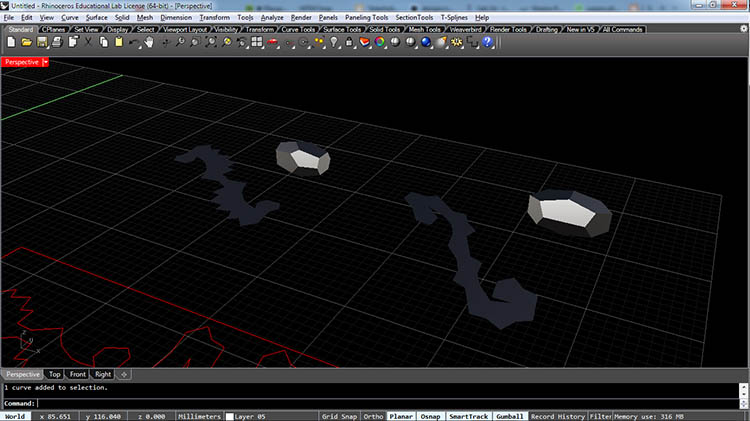Open a file with the folder icon
Image resolution: width=750 pixels, height=421 pixels.
pos(26,42)
